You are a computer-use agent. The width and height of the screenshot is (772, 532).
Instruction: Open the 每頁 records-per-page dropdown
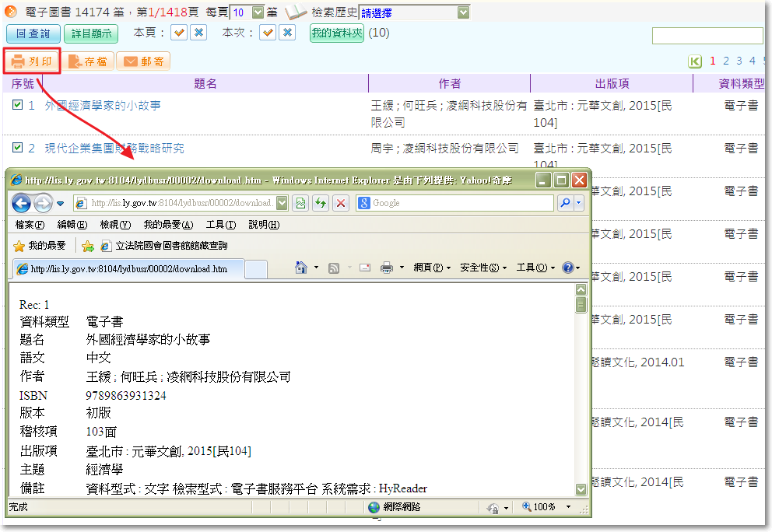[x=258, y=12]
